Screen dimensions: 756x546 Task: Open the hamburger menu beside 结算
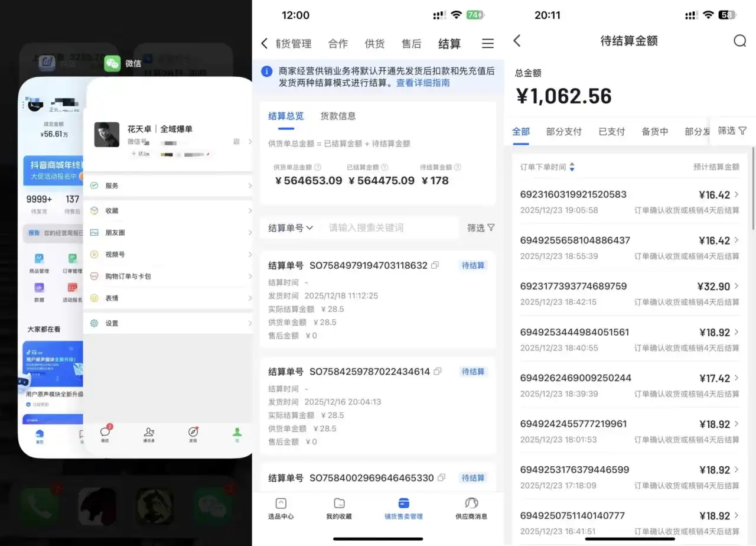[488, 43]
